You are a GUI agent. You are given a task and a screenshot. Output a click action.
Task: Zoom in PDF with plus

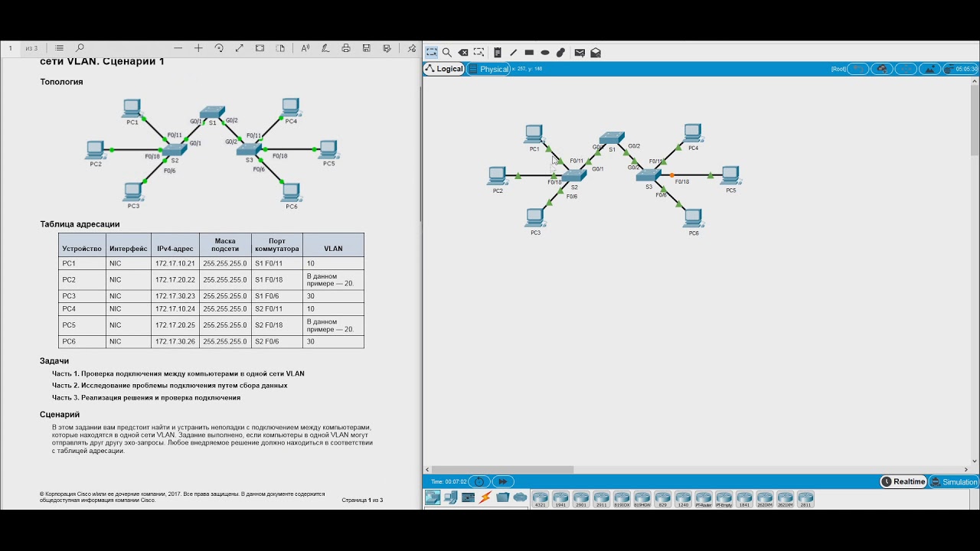[x=198, y=48]
